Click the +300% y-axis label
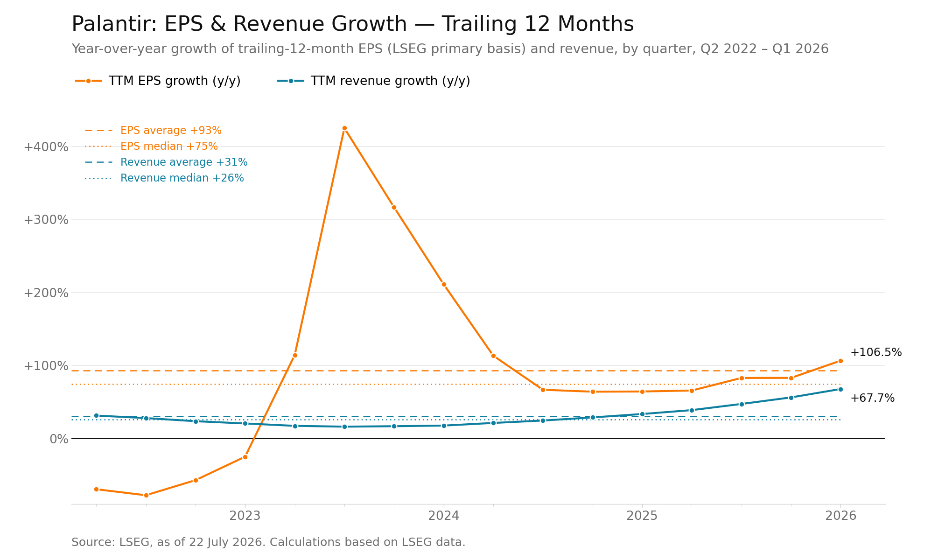 click(46, 220)
